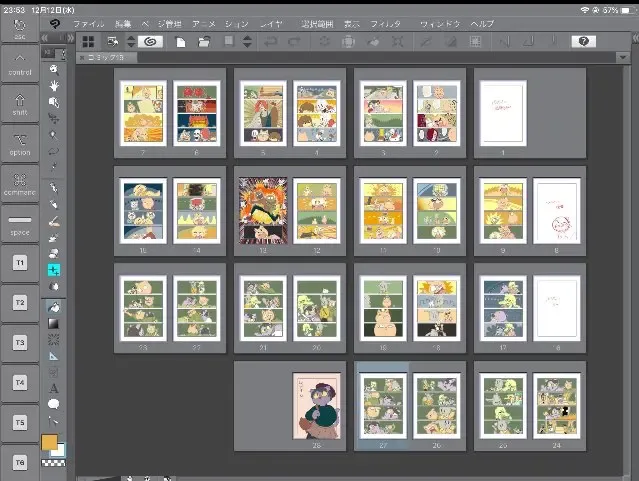Select the Text tool (A icon)

(x=54, y=388)
